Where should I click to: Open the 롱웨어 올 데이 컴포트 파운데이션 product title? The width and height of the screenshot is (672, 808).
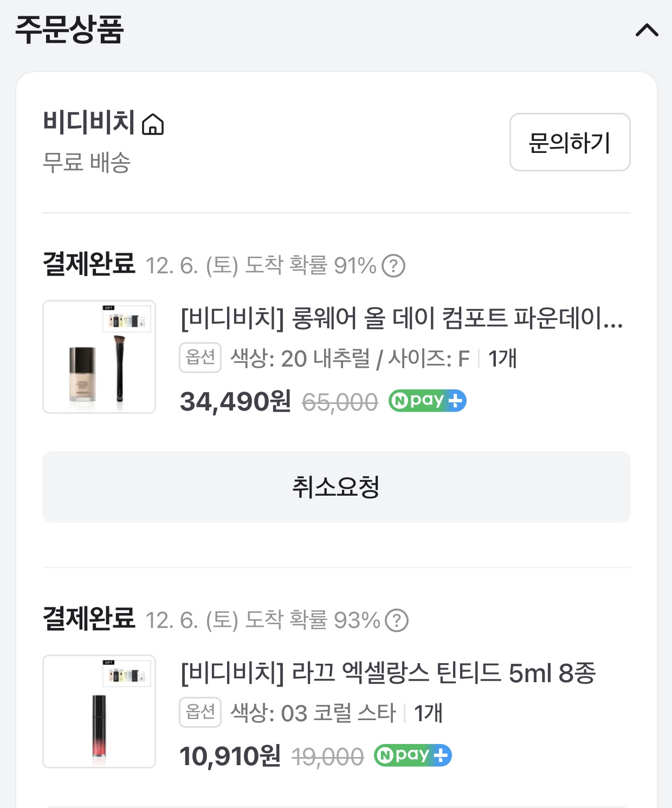[401, 318]
